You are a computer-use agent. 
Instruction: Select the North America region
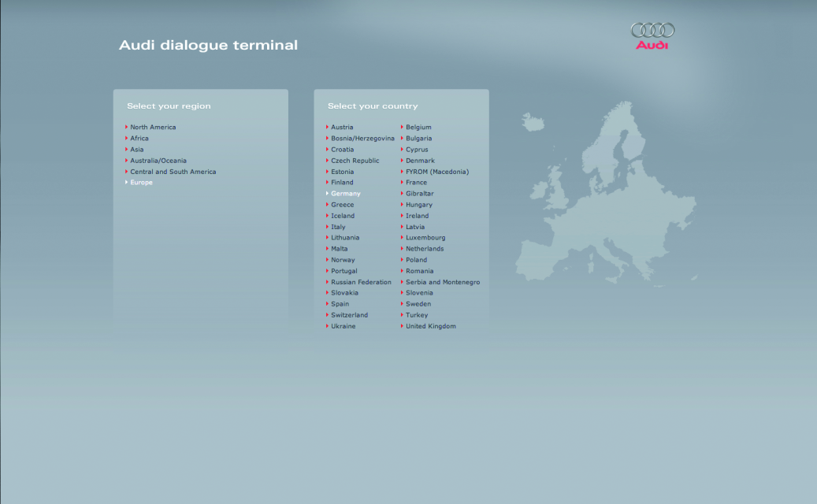click(x=153, y=127)
